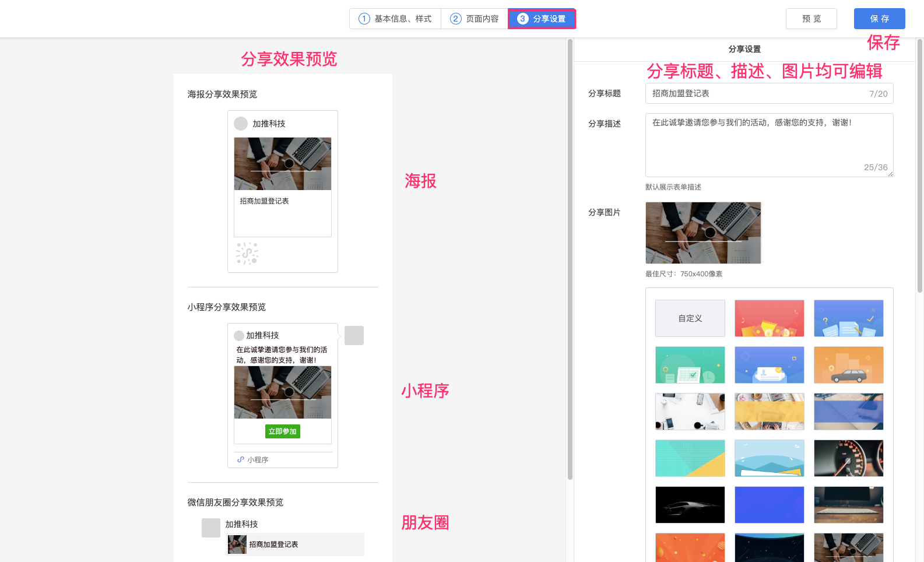
Task: Click the current 分享图片 preview image
Action: click(703, 233)
